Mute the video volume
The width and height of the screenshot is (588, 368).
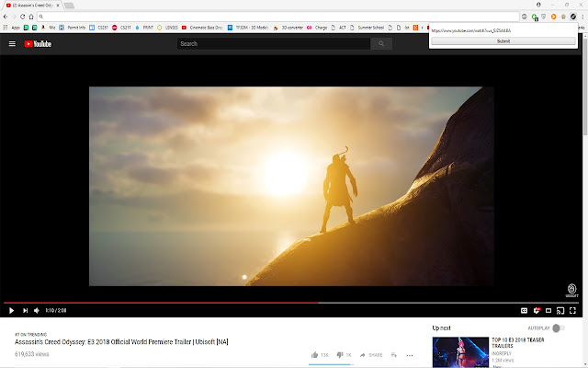pos(37,311)
